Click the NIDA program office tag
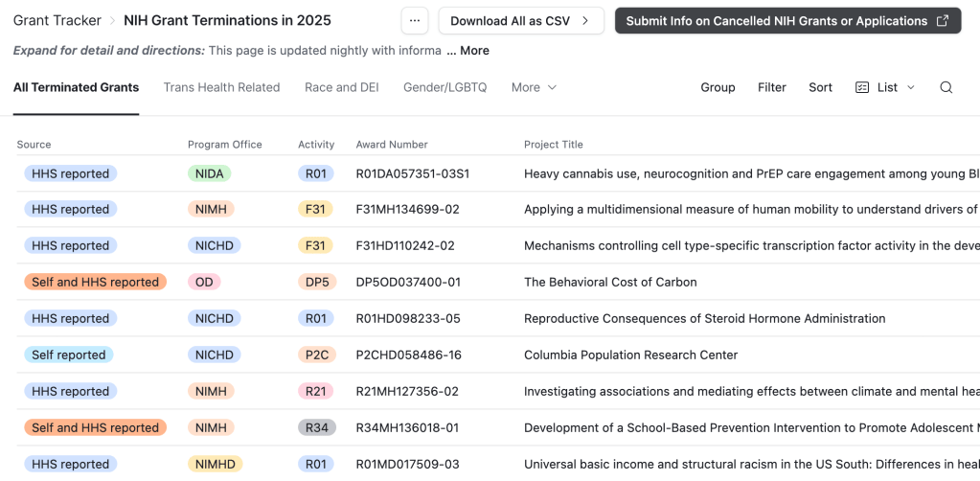The width and height of the screenshot is (980, 481). tap(209, 173)
